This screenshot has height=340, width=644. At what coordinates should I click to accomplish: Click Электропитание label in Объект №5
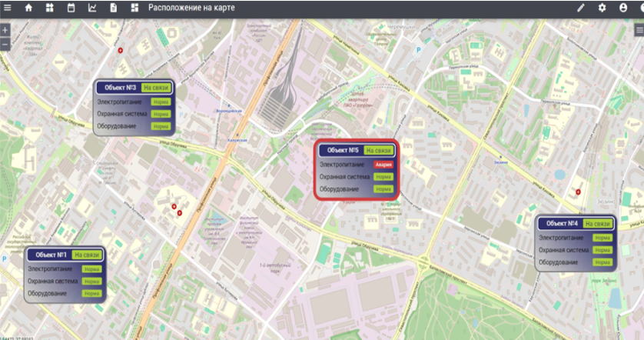(342, 165)
